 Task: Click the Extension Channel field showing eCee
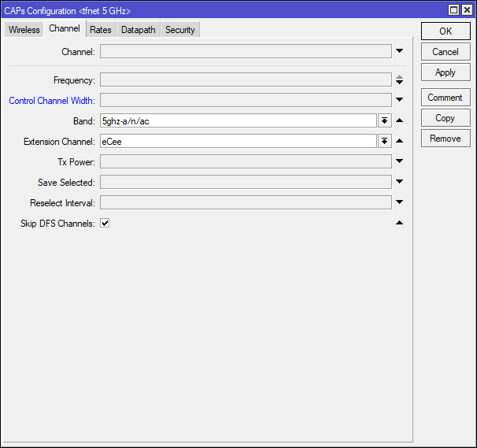pos(238,141)
